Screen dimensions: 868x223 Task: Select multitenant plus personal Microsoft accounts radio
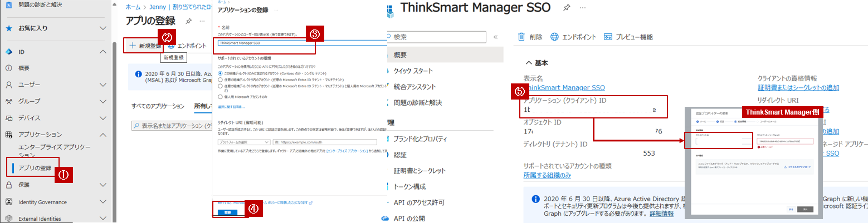tap(220, 87)
